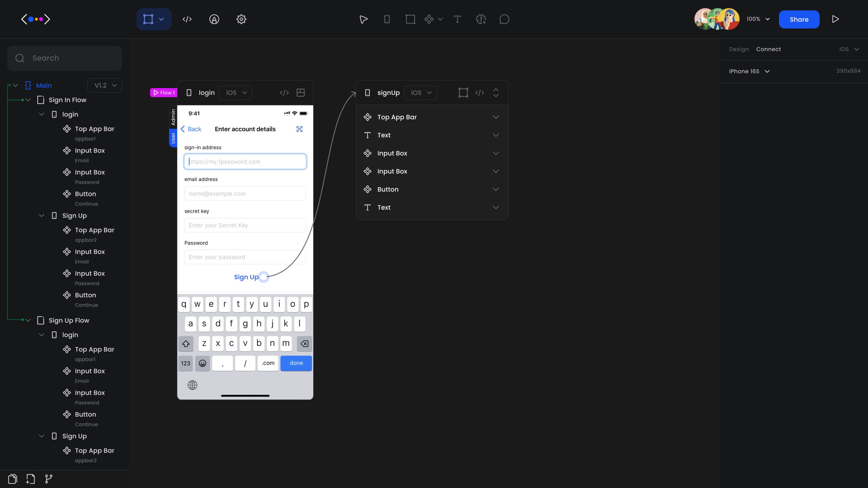The height and width of the screenshot is (488, 868).
Task: Collapse the Sign In Flow tree item
Action: pyautogui.click(x=28, y=100)
